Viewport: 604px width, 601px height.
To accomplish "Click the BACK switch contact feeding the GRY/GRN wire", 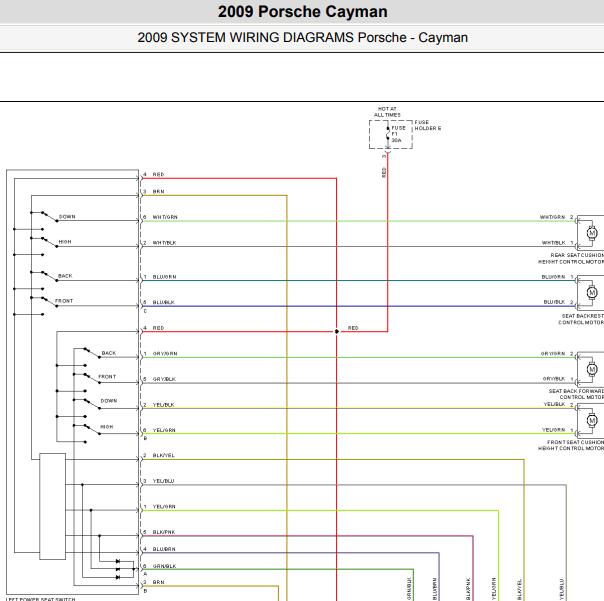I will [92, 353].
